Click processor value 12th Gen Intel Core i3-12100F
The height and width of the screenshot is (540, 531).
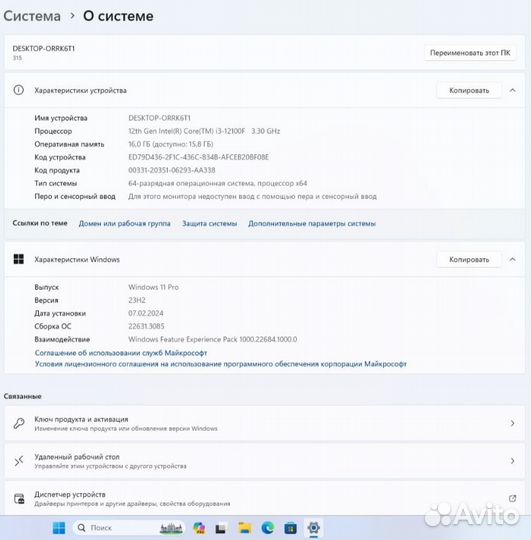[204, 131]
